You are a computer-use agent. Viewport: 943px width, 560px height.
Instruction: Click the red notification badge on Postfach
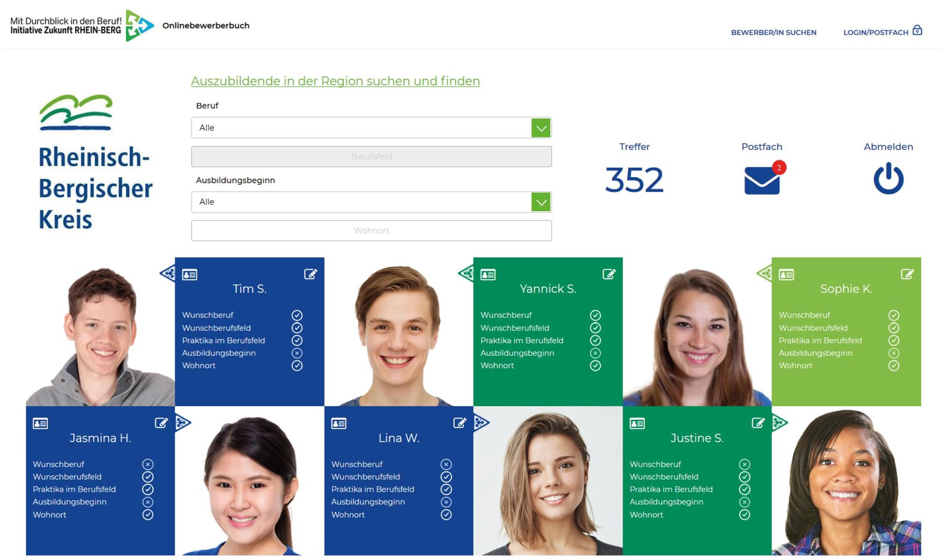pos(779,167)
